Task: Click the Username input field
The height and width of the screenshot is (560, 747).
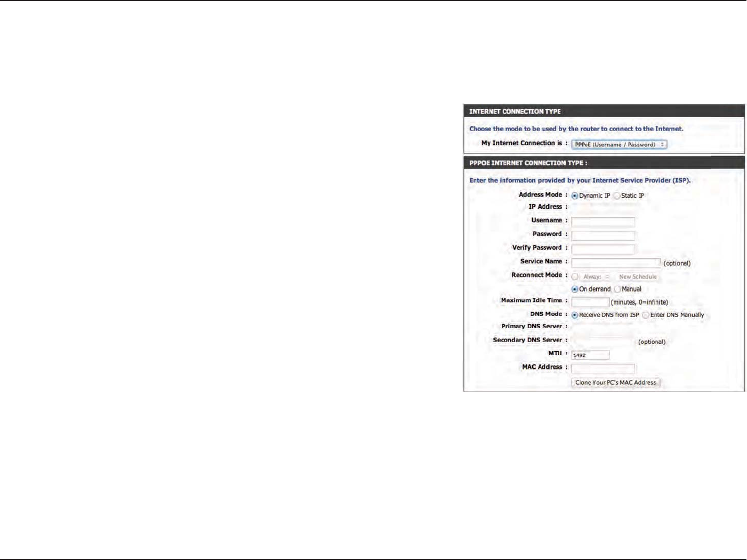Action: (603, 222)
